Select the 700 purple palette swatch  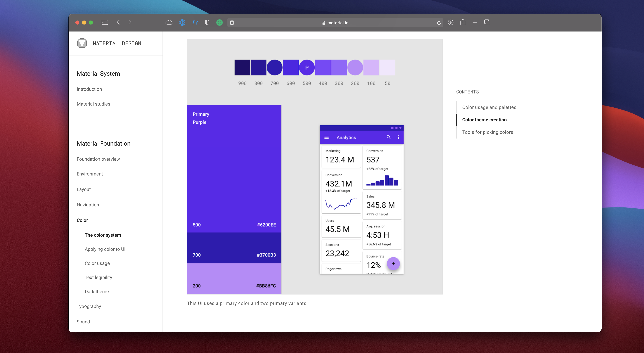274,67
